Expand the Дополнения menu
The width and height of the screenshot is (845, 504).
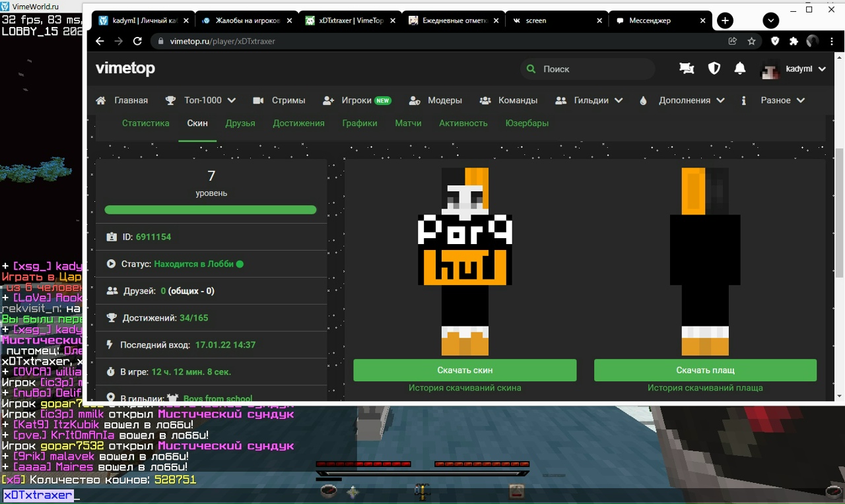click(691, 100)
